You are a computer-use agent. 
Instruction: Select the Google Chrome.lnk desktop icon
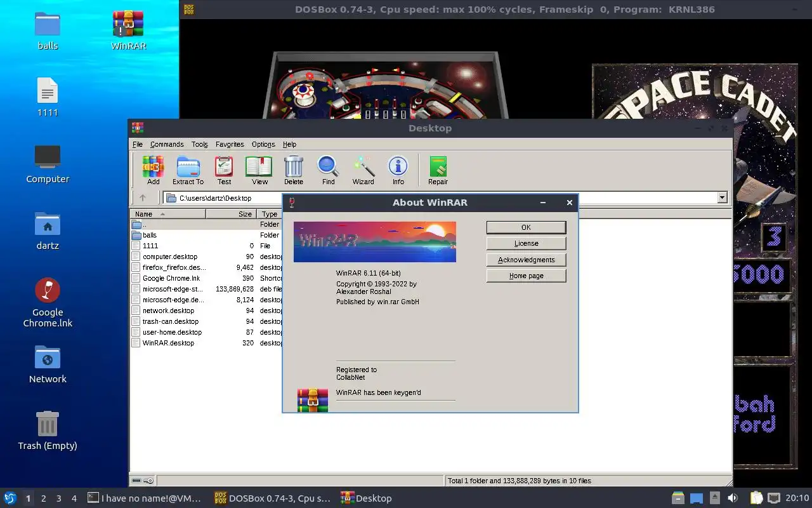pos(48,302)
